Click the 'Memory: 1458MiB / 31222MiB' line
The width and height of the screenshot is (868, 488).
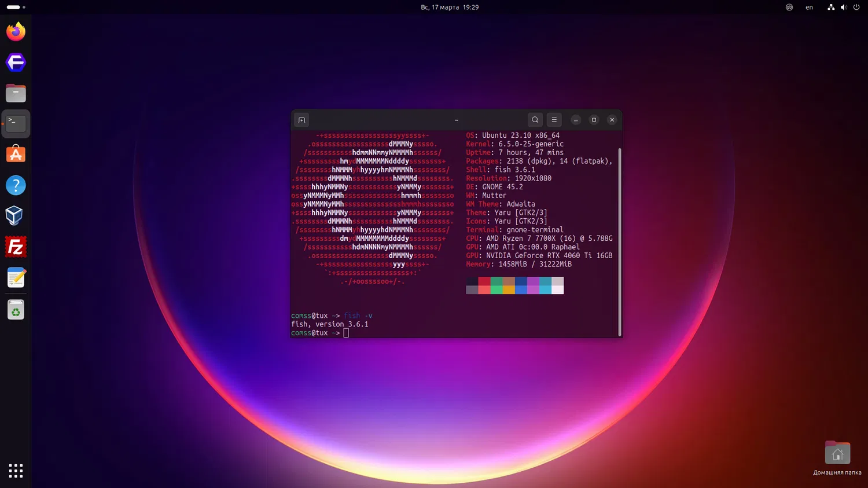click(518, 264)
